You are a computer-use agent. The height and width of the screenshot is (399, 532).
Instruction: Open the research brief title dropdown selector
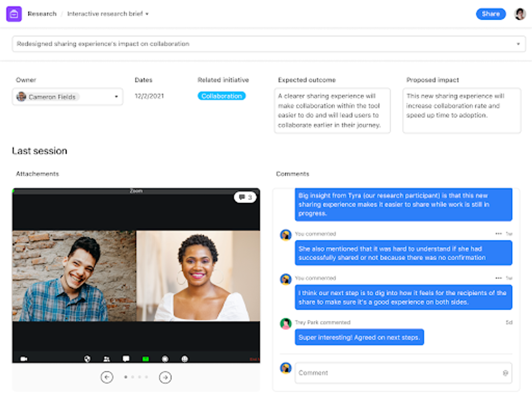[269, 44]
